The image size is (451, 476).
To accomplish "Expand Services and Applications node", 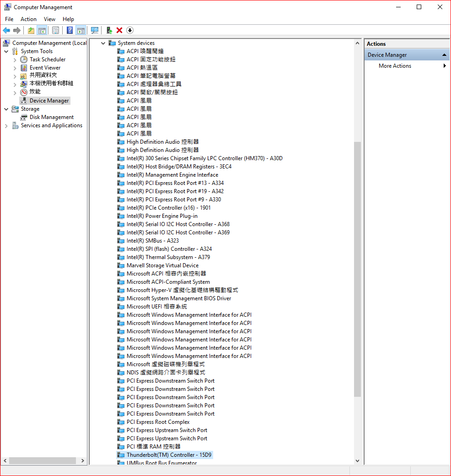I will [x=6, y=125].
